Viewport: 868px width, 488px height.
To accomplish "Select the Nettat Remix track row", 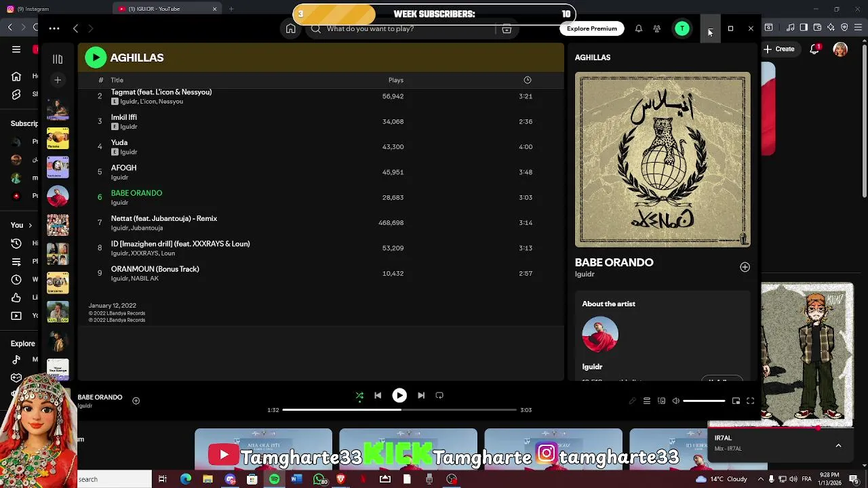I will pyautogui.click(x=321, y=223).
